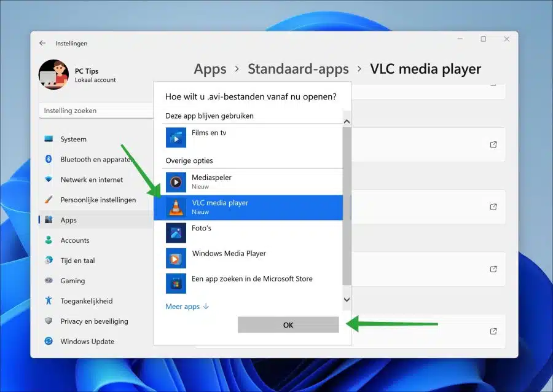Select Apps in the sidebar
Viewport: 553px width, 392px height.
pos(96,220)
